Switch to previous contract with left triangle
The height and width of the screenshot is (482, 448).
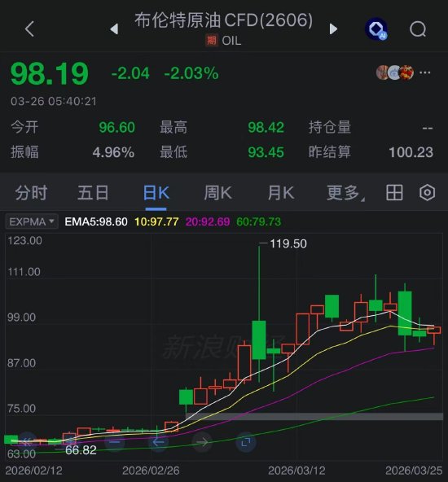(x=114, y=28)
